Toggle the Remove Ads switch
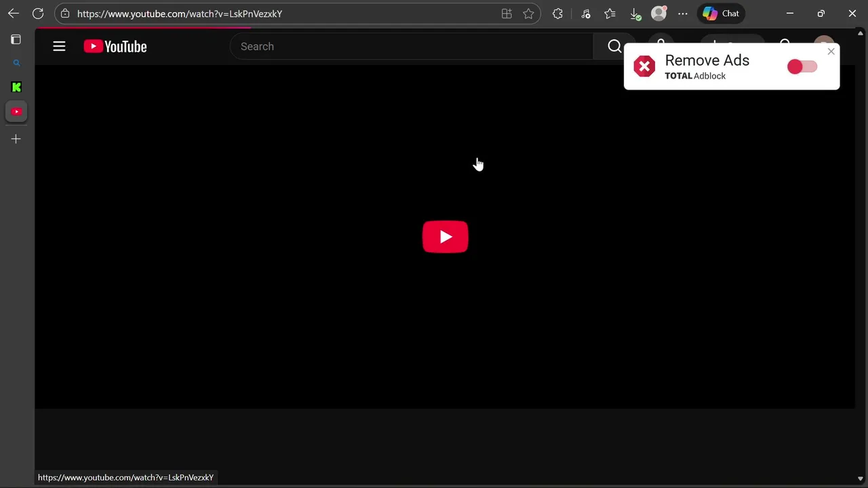 click(802, 66)
